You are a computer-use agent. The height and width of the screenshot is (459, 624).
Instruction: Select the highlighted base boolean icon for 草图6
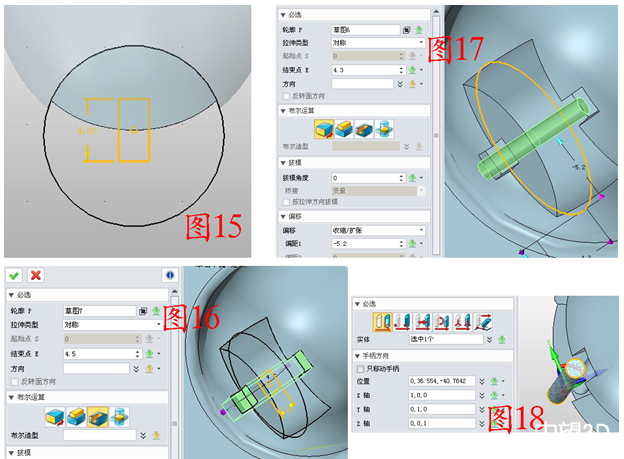325,128
